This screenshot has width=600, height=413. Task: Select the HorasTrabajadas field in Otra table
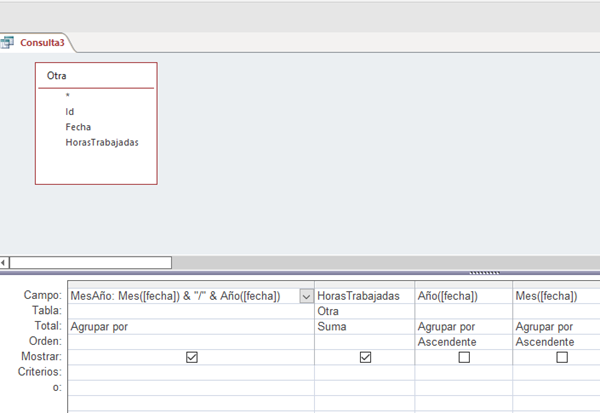click(102, 142)
